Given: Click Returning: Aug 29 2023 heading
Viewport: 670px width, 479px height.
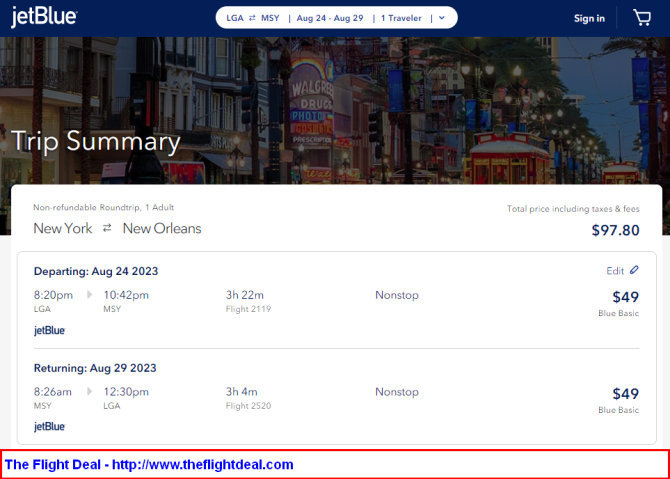Looking at the screenshot, I should click(x=95, y=368).
